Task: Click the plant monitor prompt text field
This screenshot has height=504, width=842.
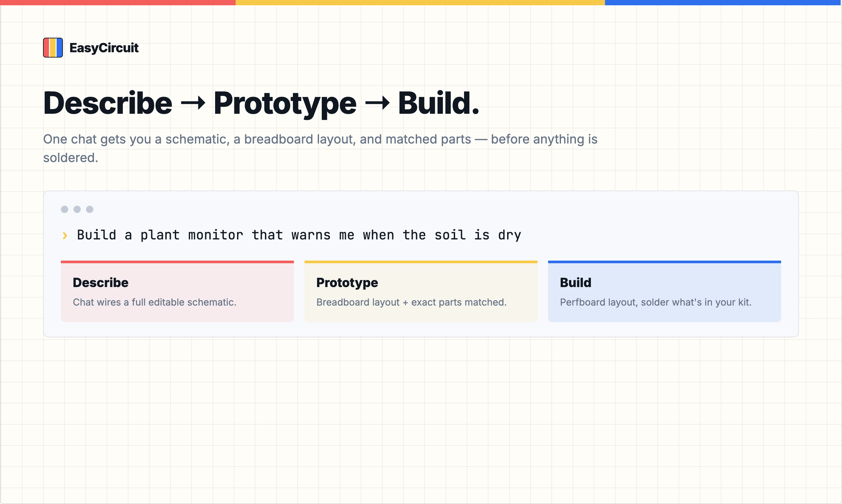Action: click(299, 235)
